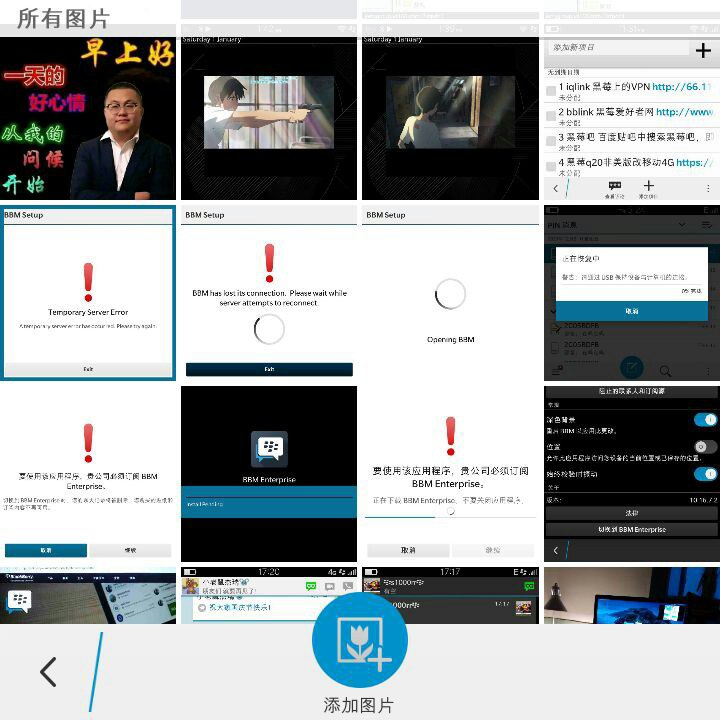The width and height of the screenshot is (720, 720).
Task: Open thumbnail of anime character in dim corridor
Action: click(x=450, y=118)
